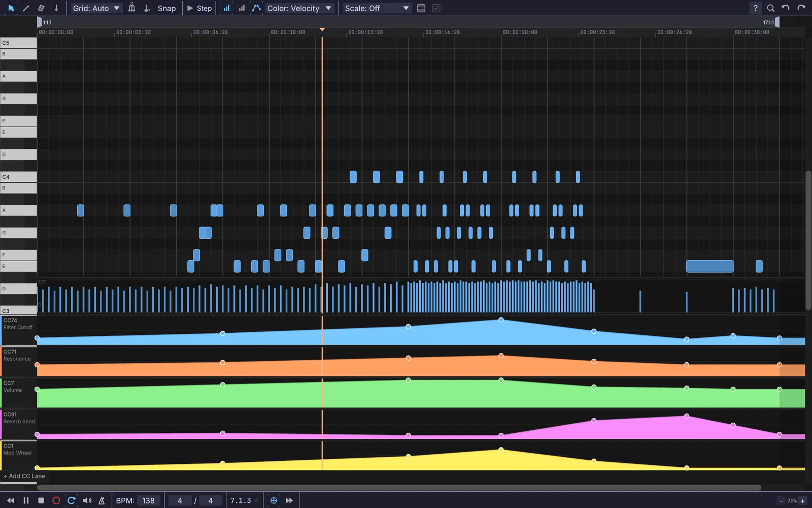Viewport: 812px width, 508px height.
Task: Toggle the dotted note grid icon
Action: coord(147,8)
